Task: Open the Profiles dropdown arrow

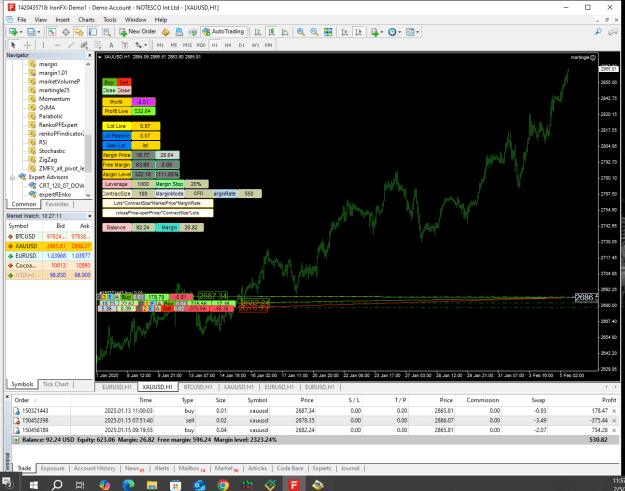Action: point(39,32)
